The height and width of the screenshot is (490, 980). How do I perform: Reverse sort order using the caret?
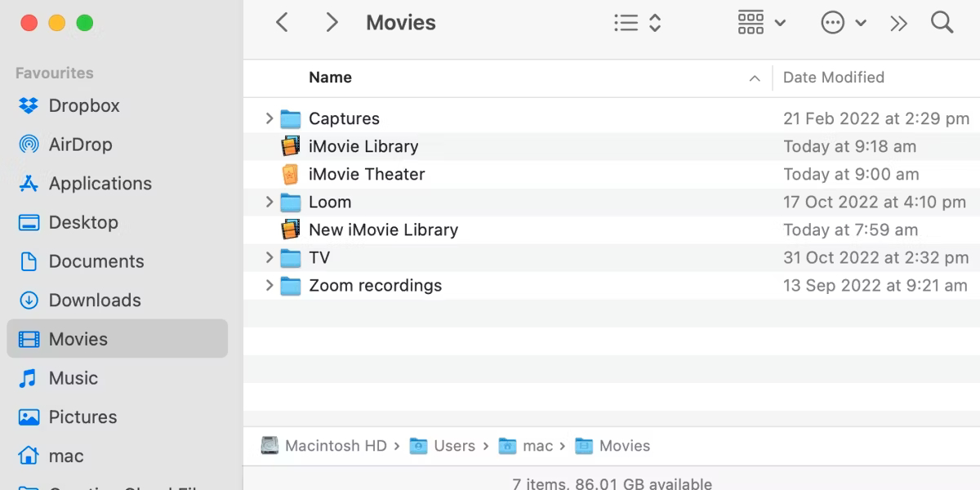coord(755,78)
